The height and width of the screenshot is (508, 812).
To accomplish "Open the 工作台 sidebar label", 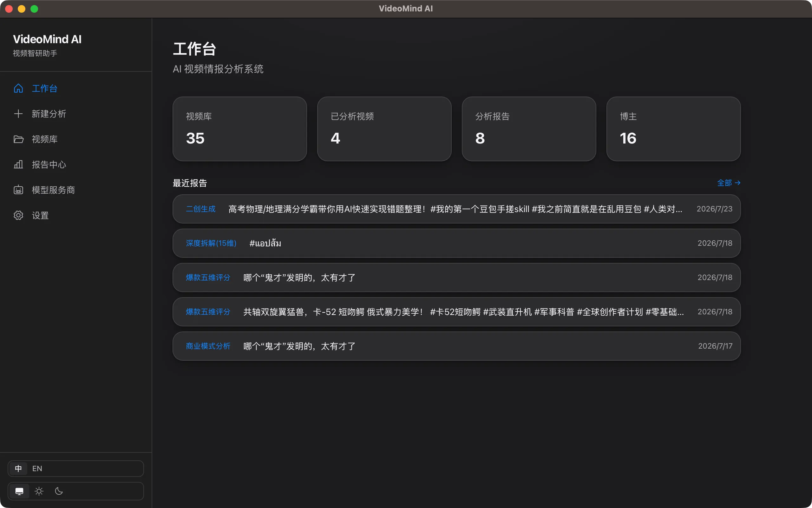I will [45, 88].
